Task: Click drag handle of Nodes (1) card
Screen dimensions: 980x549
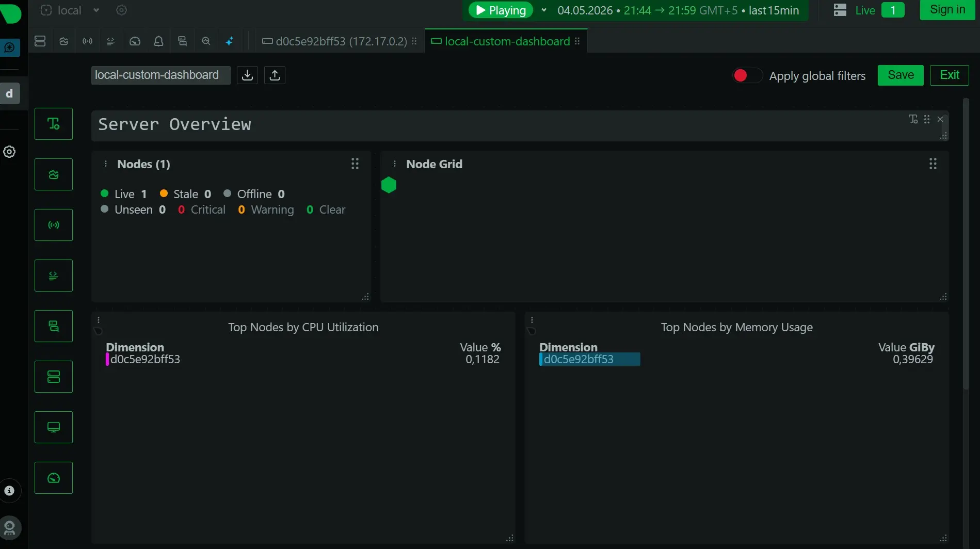Action: (355, 164)
